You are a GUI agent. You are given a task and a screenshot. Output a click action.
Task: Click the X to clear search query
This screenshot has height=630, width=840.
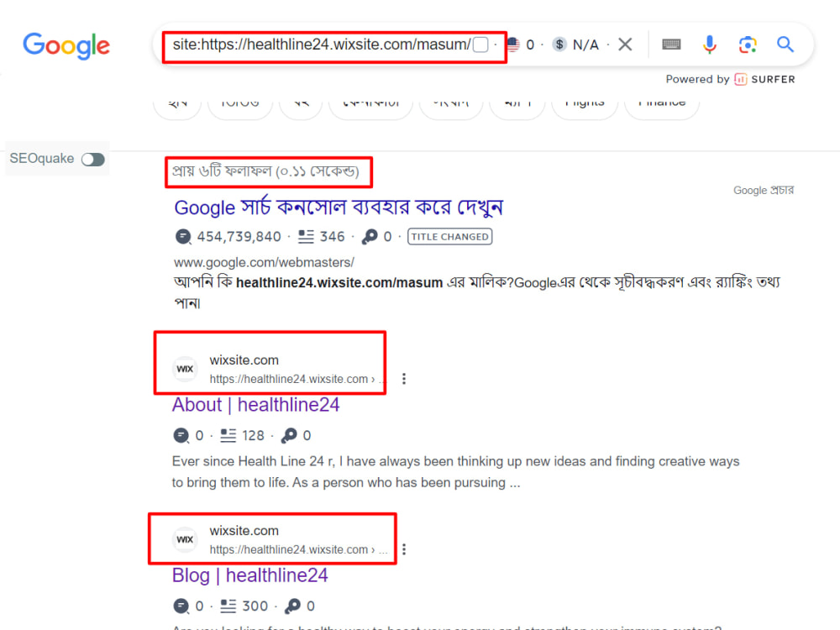point(625,45)
